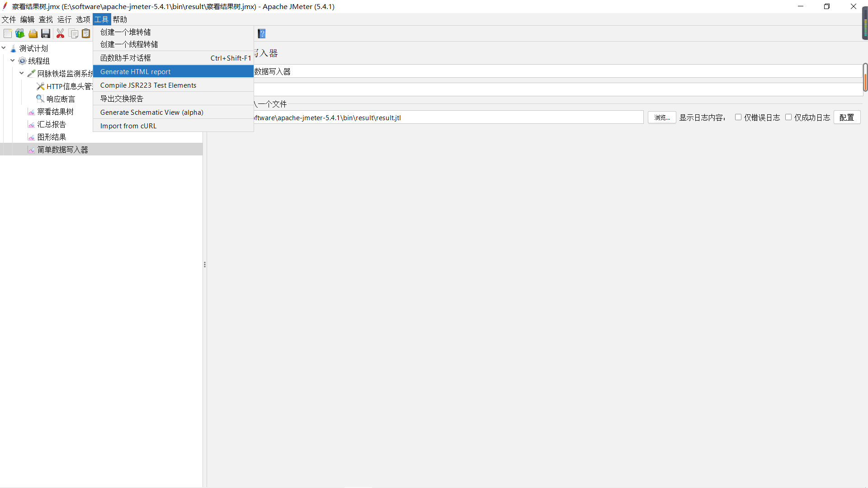Viewport: 868px width, 488px height.
Task: Open Templates via the toolbar icon
Action: coord(20,33)
